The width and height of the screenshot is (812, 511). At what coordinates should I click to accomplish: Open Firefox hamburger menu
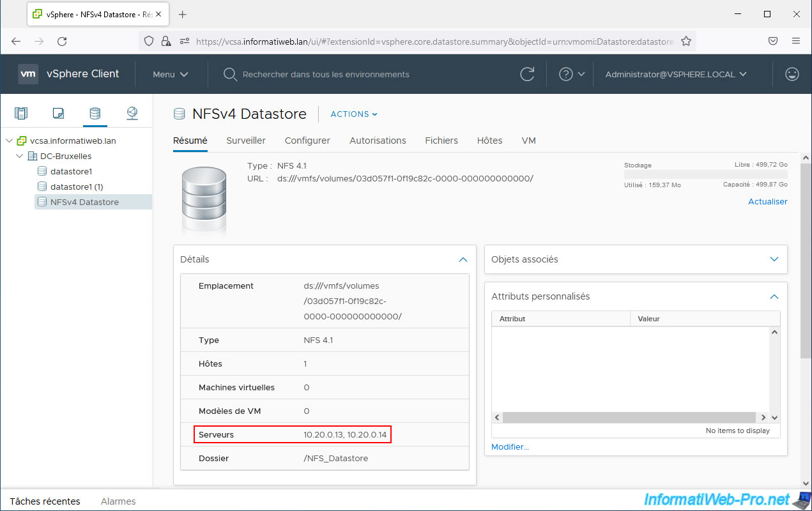pyautogui.click(x=796, y=41)
